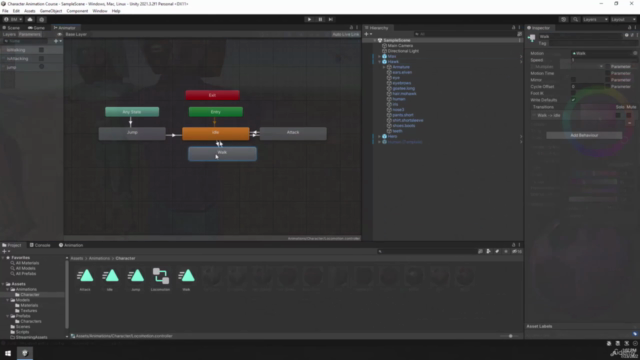Remove transition with the minus button
Viewport: 640px width, 360px height.
tap(629, 123)
